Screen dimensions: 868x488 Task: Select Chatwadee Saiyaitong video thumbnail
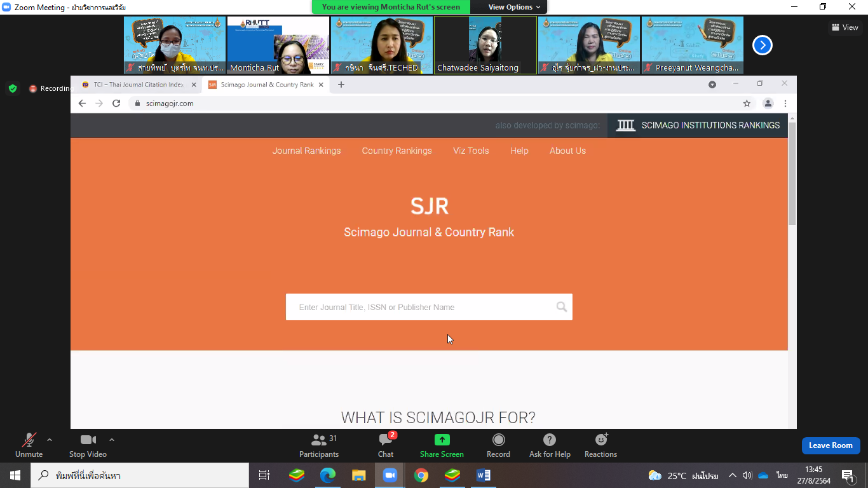[x=485, y=45]
